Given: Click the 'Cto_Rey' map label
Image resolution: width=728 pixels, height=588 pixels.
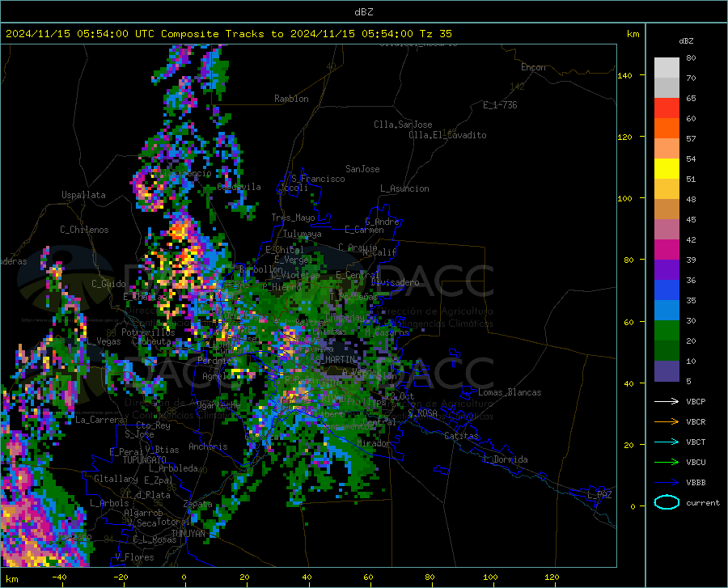Looking at the screenshot, I should tap(153, 425).
